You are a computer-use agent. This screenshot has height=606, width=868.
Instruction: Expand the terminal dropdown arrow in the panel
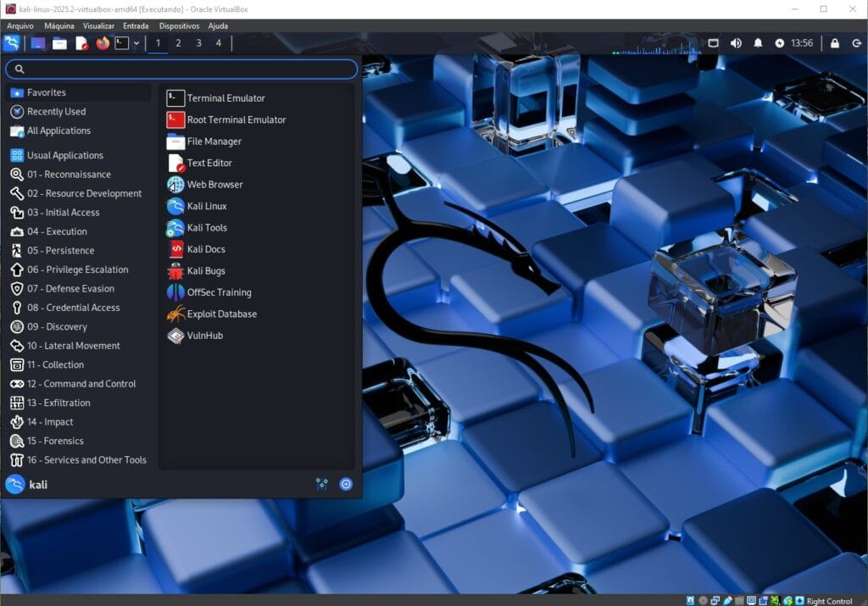(x=136, y=43)
